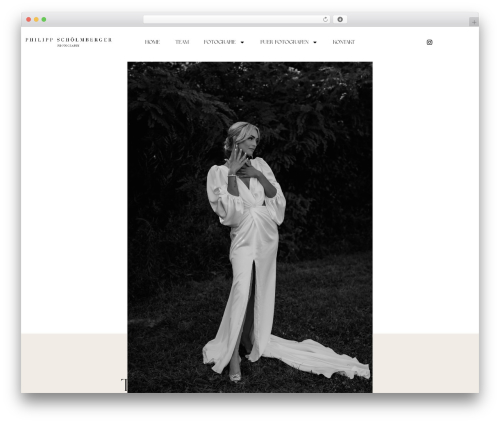
Task: Expand the FOTOGRAFIE dropdown arrow
Action: [242, 42]
